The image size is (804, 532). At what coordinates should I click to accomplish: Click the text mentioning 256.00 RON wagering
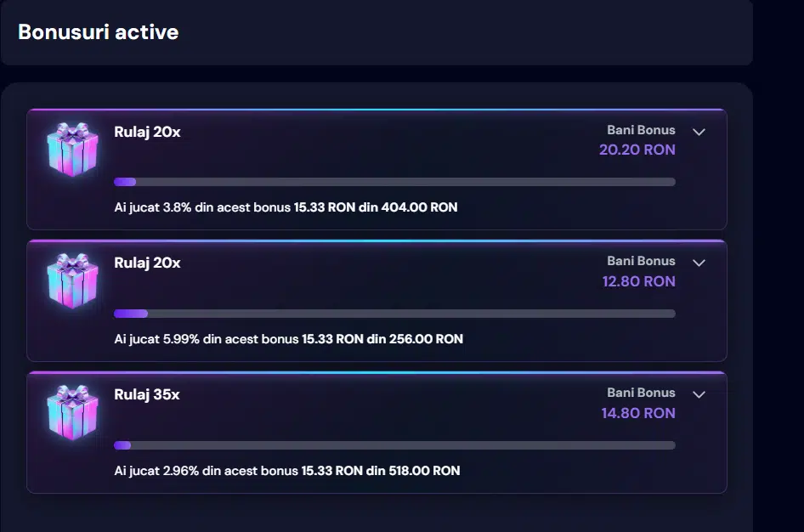tap(289, 339)
